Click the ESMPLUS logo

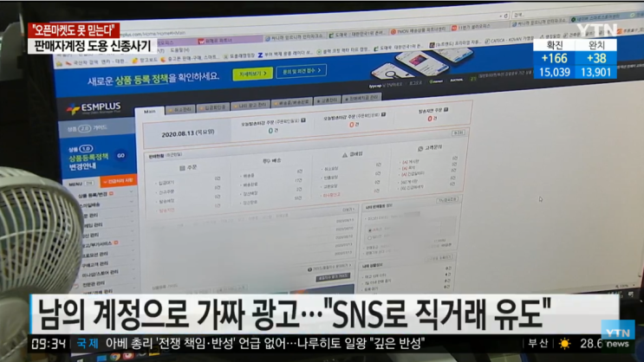[94, 108]
